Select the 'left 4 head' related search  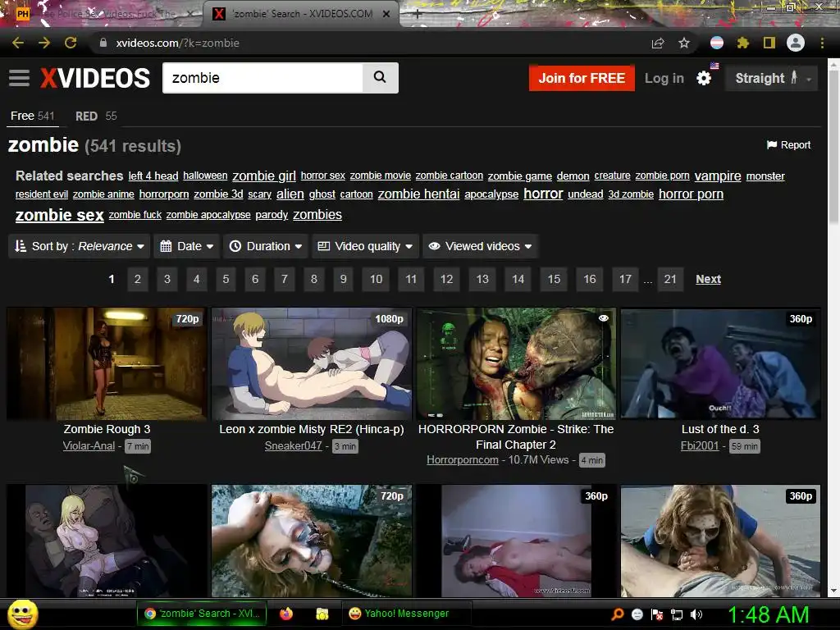click(x=153, y=176)
